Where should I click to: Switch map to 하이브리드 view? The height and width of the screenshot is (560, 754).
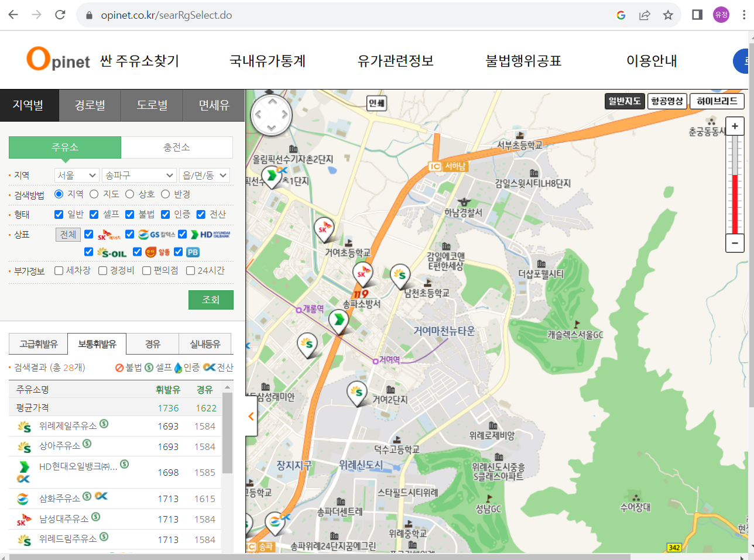click(717, 101)
